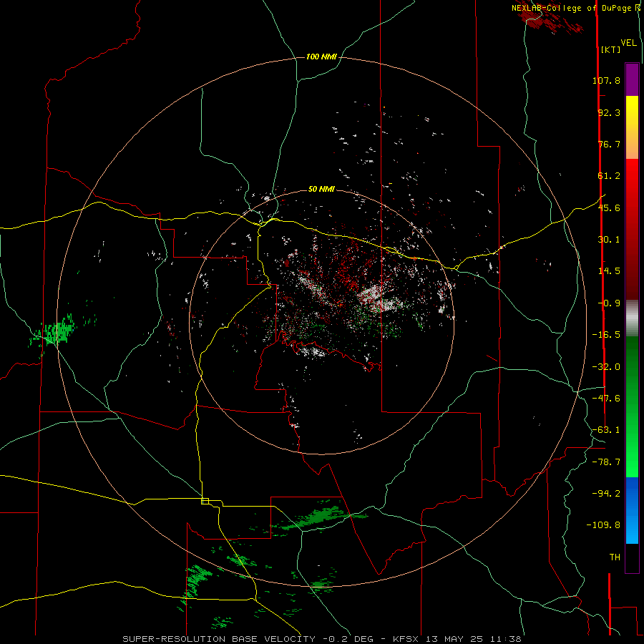Click the -32.0 velocity scale value

(x=606, y=367)
